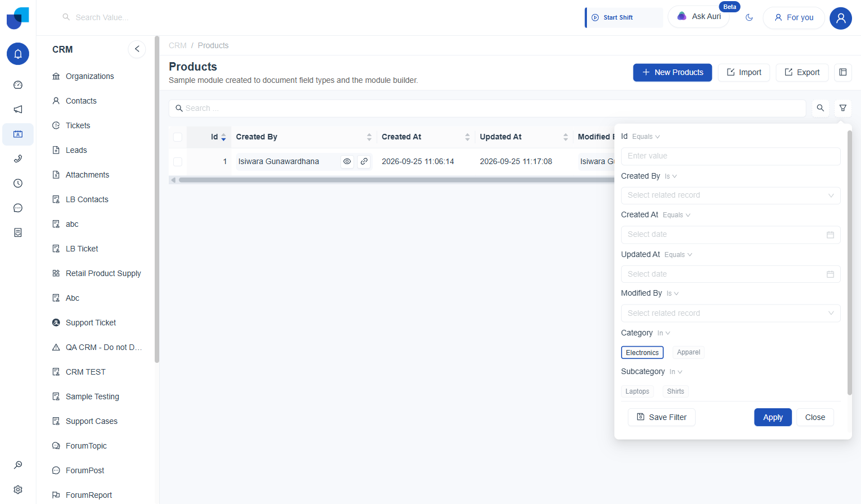Open the user profile avatar
861x504 pixels.
[x=841, y=18]
